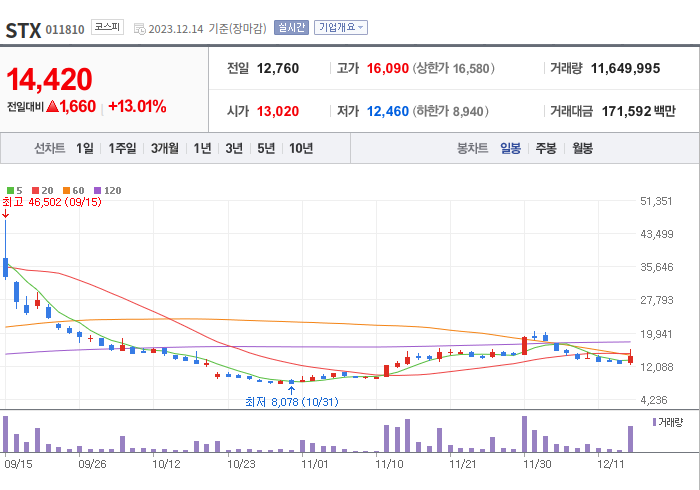Viewport: 700px width, 490px height.
Task: Click the purple 120-day moving average swatch
Action: click(x=97, y=191)
